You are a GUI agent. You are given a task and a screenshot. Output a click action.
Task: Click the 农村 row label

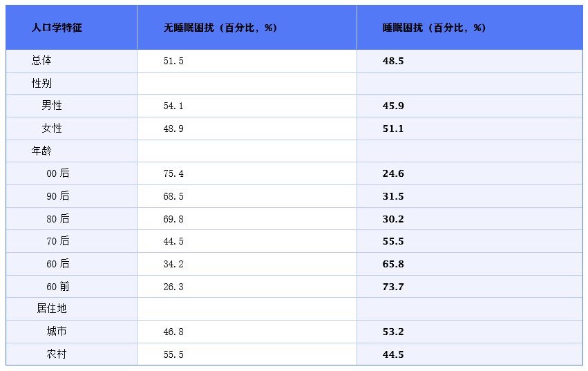tap(57, 354)
